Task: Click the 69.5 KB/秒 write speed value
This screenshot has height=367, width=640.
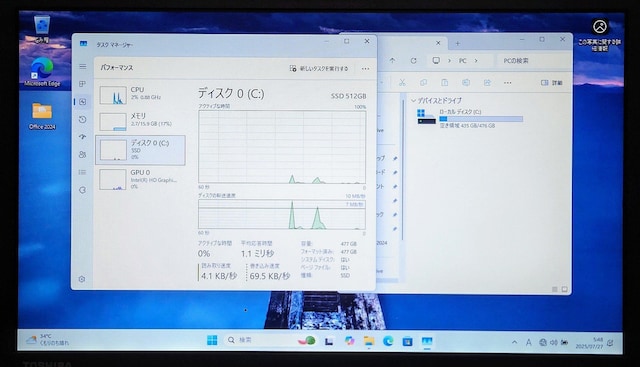Action: (x=269, y=276)
